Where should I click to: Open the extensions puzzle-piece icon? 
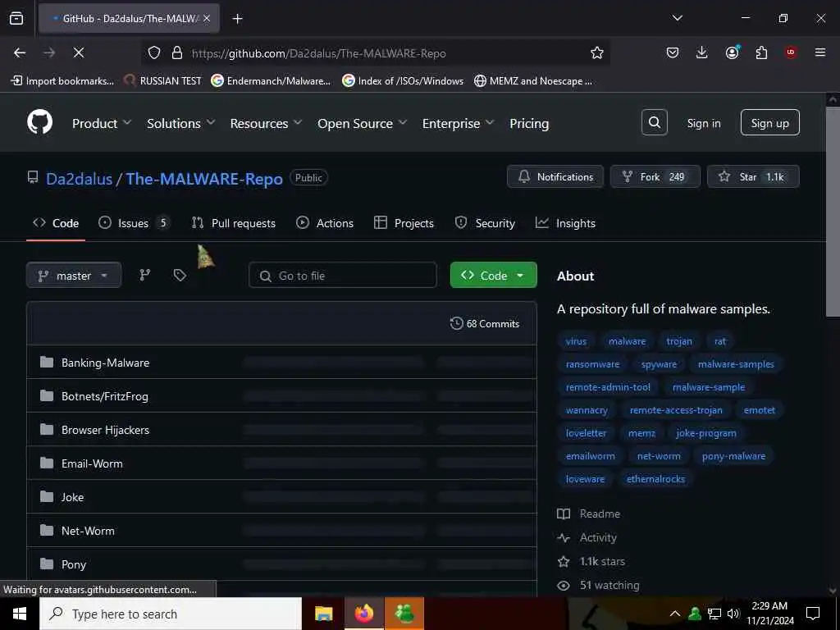tap(761, 52)
